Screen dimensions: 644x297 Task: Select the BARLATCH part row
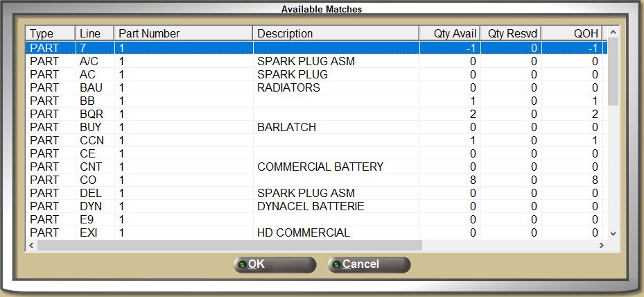286,128
